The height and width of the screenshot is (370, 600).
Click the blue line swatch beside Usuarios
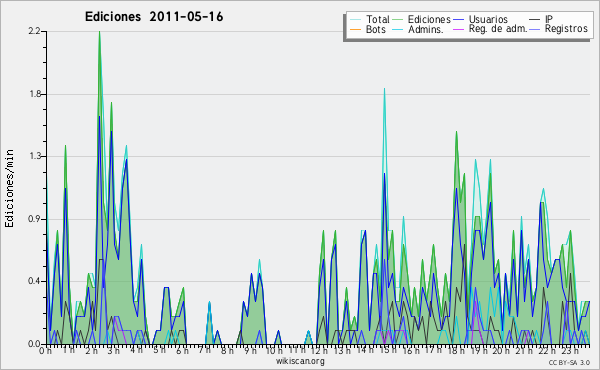(x=458, y=20)
